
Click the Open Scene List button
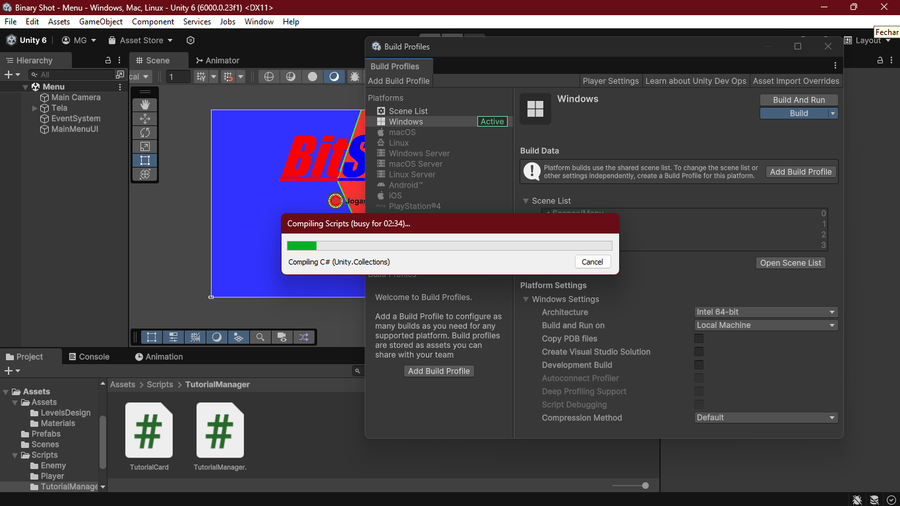pyautogui.click(x=790, y=263)
